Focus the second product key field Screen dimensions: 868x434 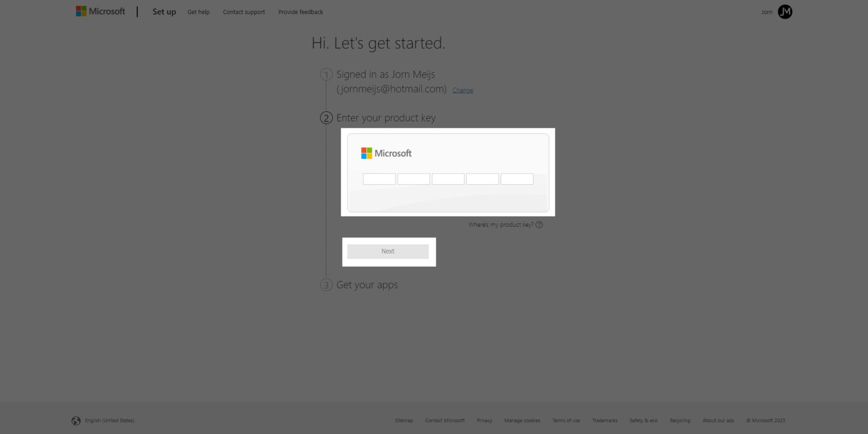point(414,179)
